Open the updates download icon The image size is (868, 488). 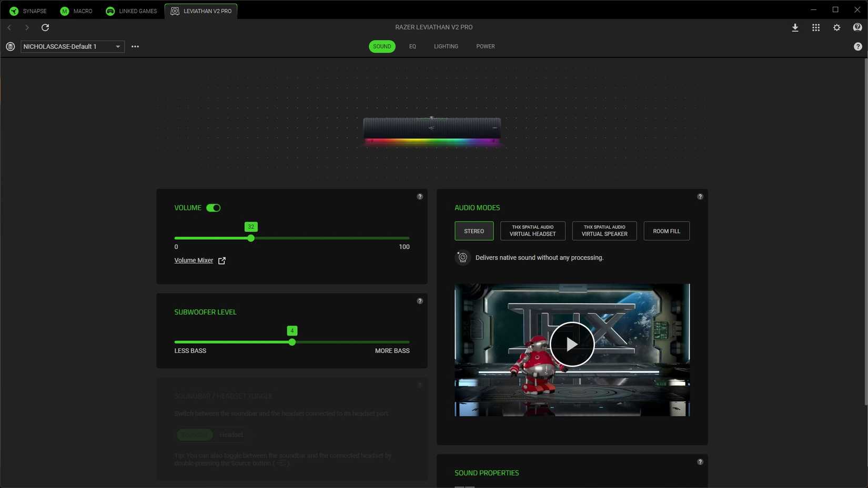(795, 27)
